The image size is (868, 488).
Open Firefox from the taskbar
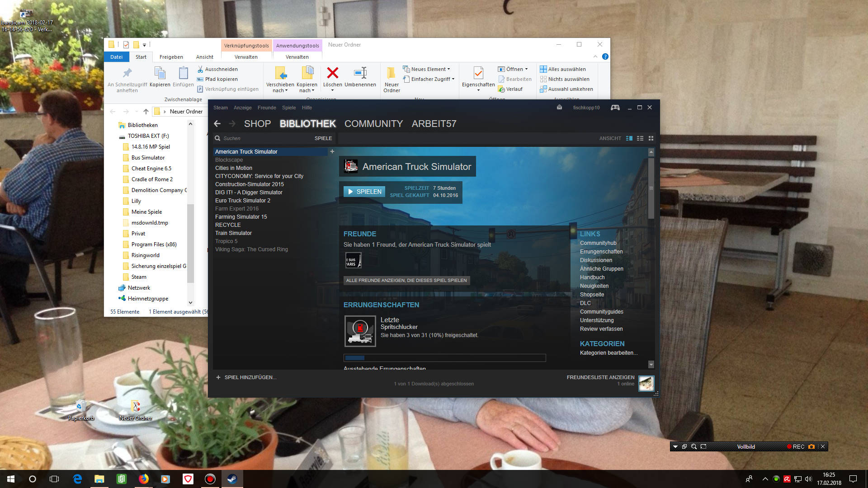144,479
